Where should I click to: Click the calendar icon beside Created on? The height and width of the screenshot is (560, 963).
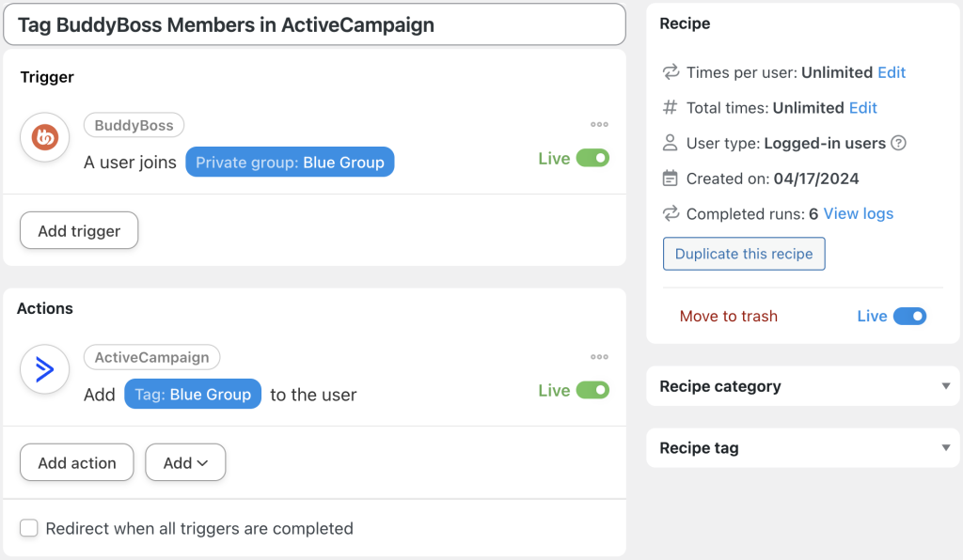[671, 178]
